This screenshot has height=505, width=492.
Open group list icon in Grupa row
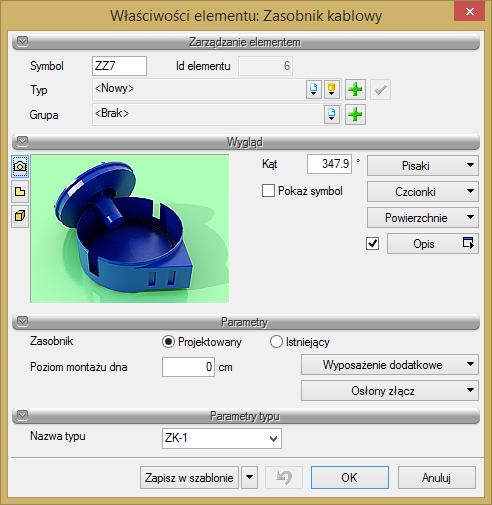coord(332,114)
